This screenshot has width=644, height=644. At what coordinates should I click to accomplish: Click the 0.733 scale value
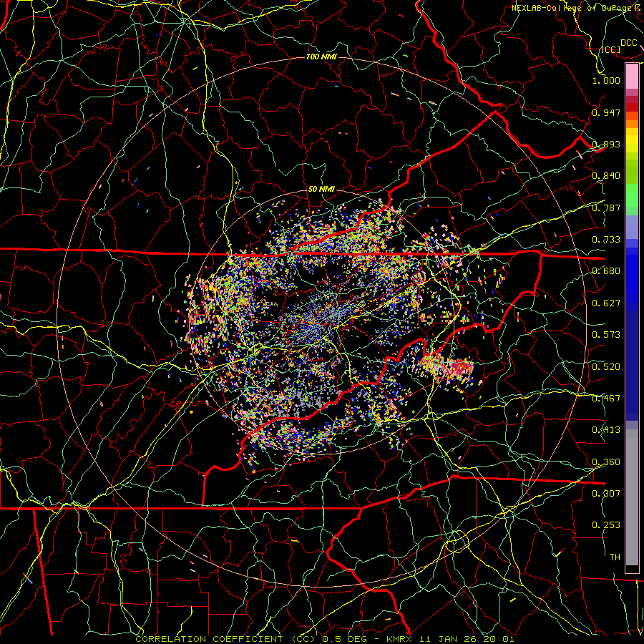pos(606,240)
